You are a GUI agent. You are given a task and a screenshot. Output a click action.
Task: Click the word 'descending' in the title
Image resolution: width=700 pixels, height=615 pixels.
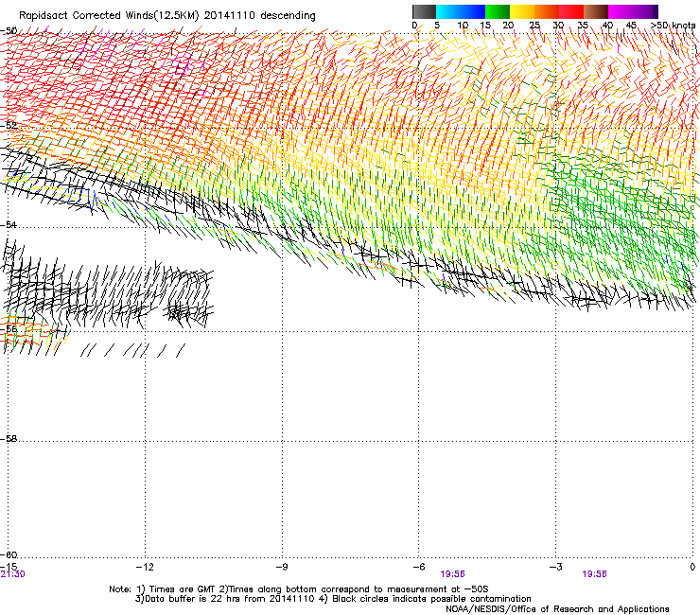(288, 16)
